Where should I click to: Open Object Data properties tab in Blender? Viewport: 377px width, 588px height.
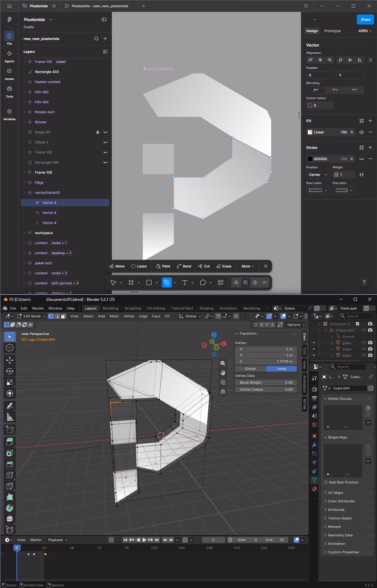(314, 480)
